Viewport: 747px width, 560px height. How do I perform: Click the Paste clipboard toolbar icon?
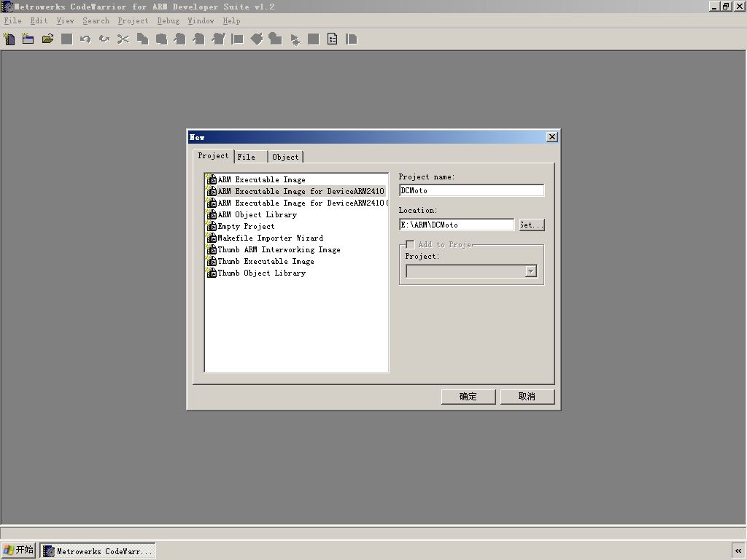tap(161, 39)
